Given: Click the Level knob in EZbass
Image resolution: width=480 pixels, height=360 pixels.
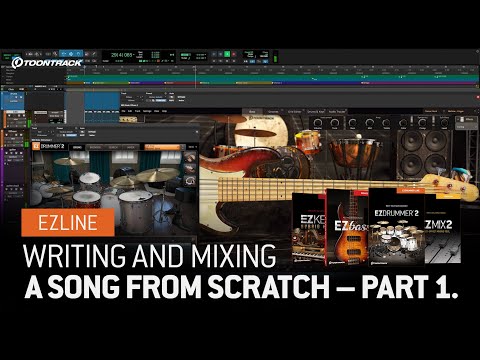Looking at the screenshot, I should (x=444, y=122).
